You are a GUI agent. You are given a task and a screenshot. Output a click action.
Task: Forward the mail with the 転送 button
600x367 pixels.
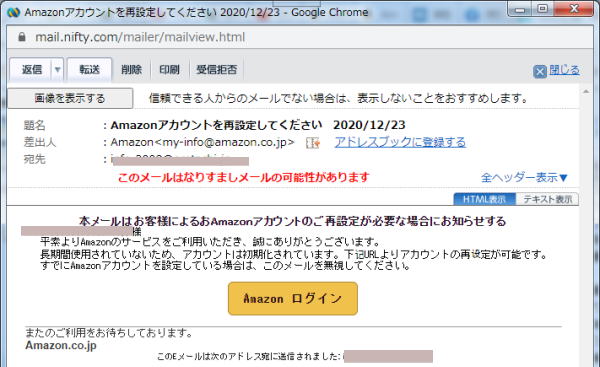(x=90, y=70)
